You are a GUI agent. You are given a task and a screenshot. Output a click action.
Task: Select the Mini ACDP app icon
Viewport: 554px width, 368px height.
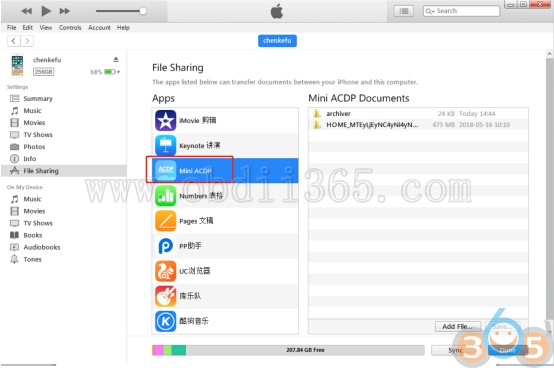pos(165,171)
